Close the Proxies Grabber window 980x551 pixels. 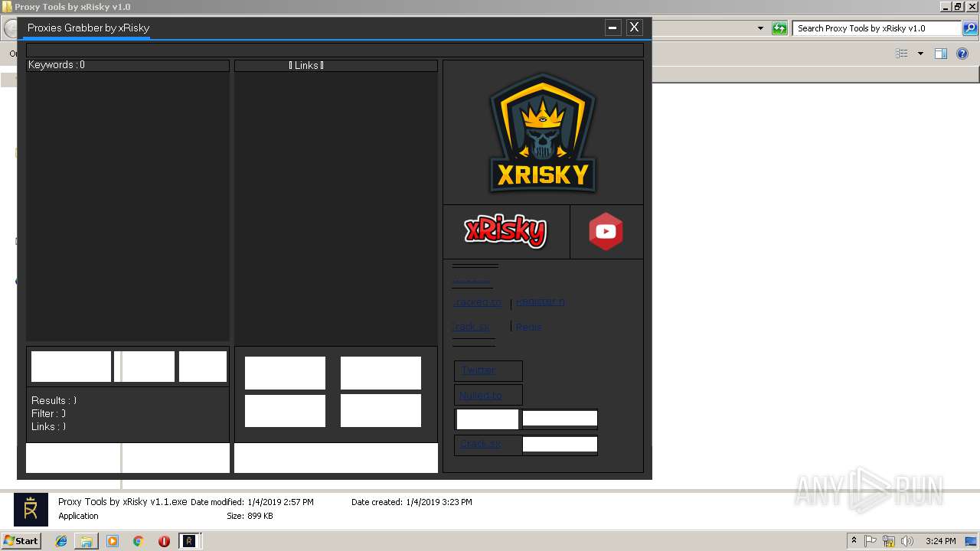pyautogui.click(x=634, y=28)
